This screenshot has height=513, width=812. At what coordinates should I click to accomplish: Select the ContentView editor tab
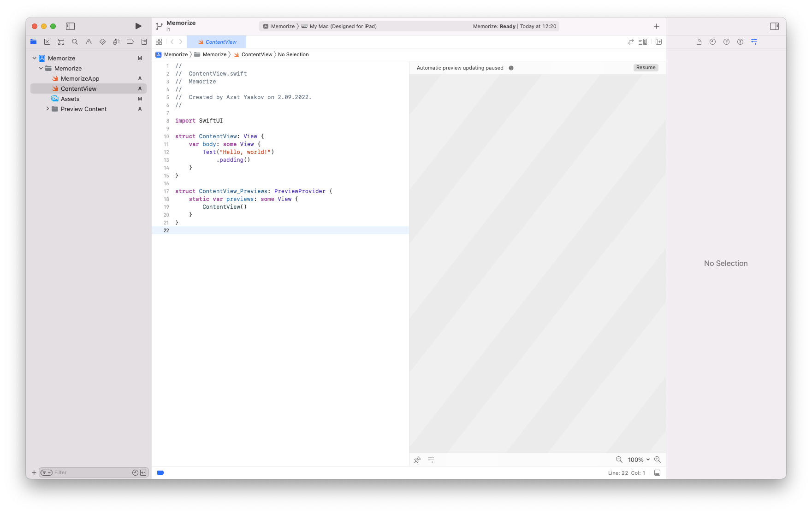click(217, 42)
